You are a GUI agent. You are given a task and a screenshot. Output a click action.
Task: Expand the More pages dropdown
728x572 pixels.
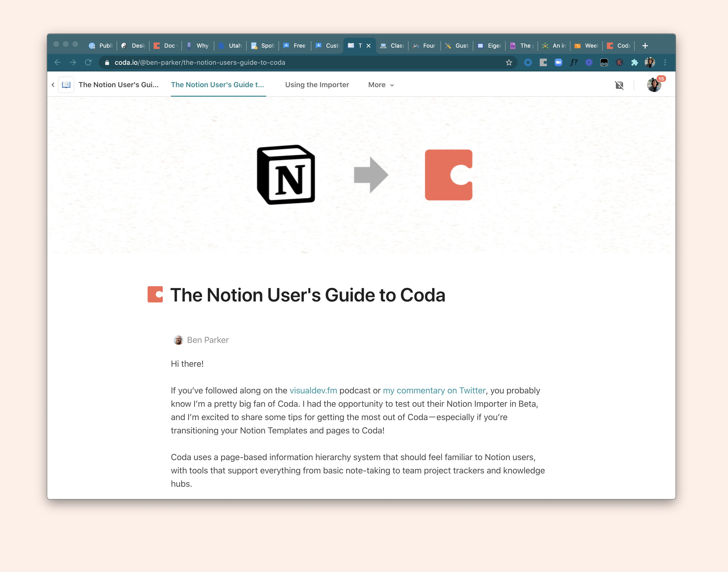381,85
